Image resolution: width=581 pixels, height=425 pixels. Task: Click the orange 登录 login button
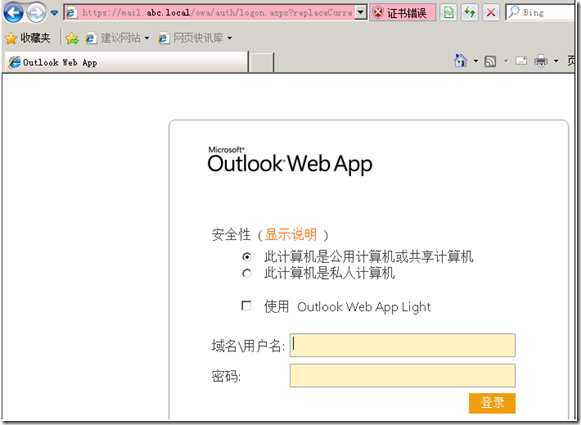492,403
